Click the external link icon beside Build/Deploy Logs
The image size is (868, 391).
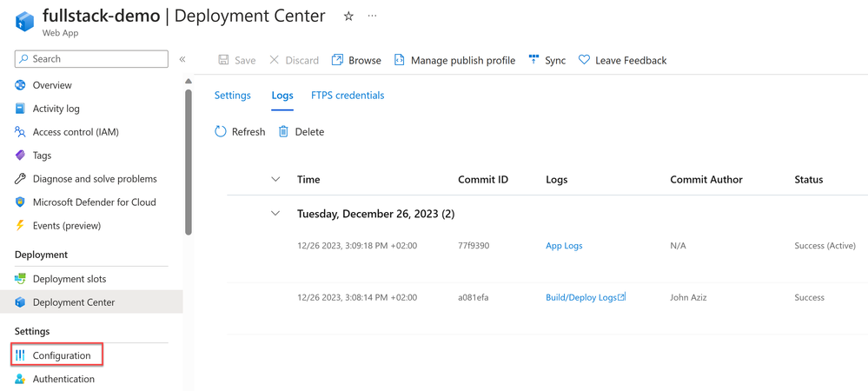coord(621,297)
